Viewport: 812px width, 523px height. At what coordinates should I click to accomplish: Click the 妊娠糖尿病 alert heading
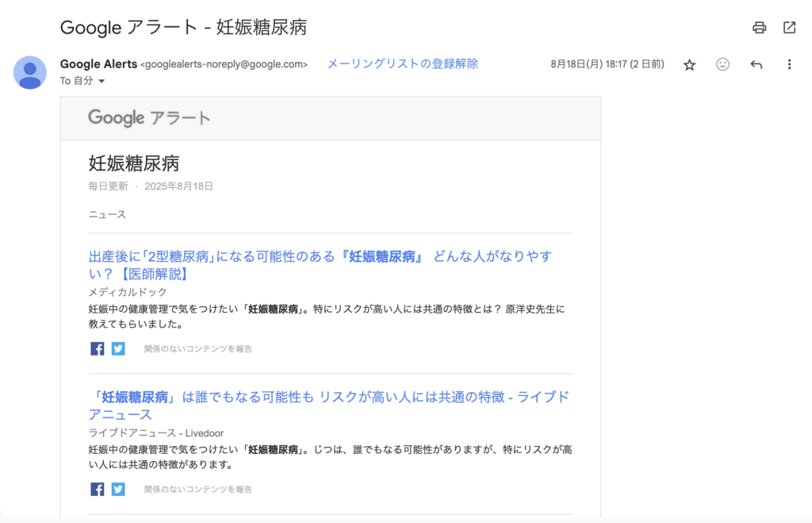[133, 163]
